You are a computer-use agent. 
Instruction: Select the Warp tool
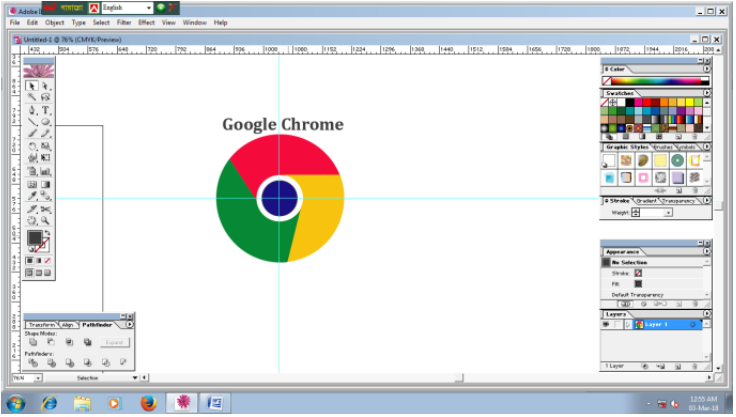point(31,158)
